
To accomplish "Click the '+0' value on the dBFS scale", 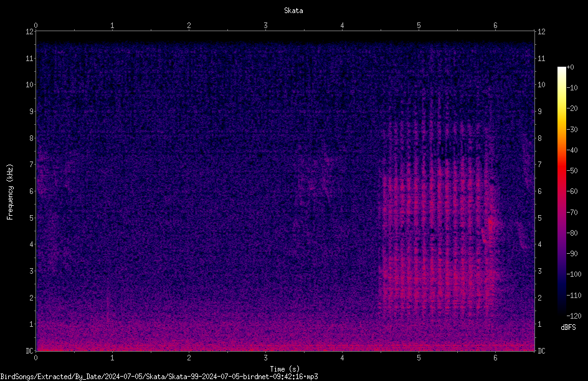I will 570,67.
